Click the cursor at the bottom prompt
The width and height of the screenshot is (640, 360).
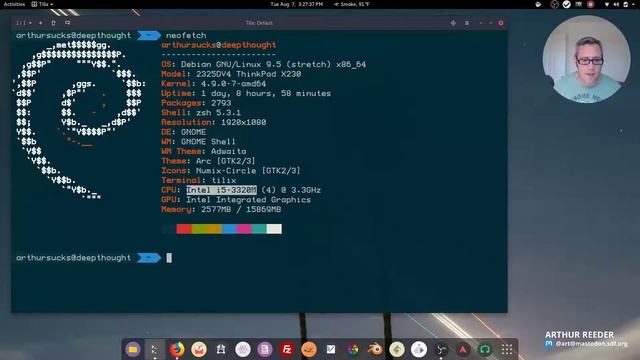169,258
